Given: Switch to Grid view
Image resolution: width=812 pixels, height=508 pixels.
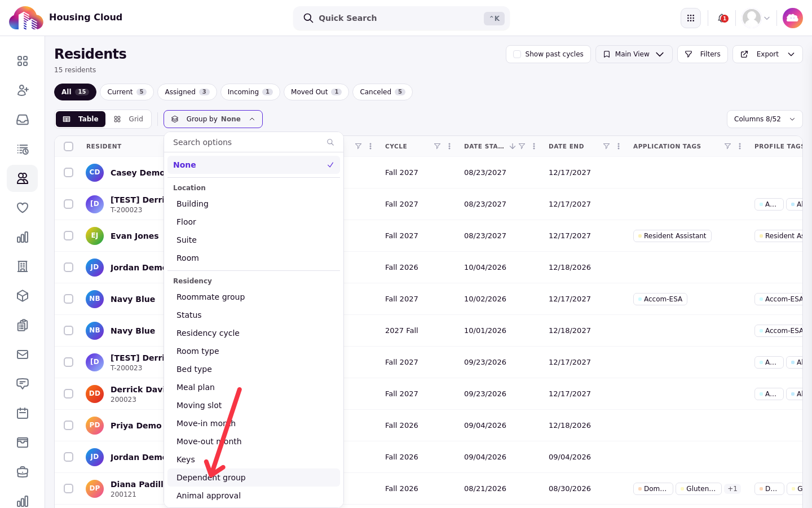Looking at the screenshot, I should pyautogui.click(x=129, y=119).
